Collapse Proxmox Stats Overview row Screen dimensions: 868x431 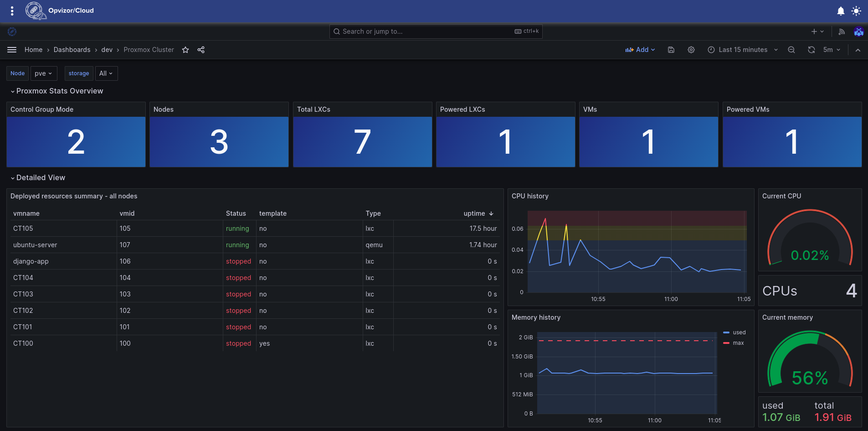pos(57,91)
